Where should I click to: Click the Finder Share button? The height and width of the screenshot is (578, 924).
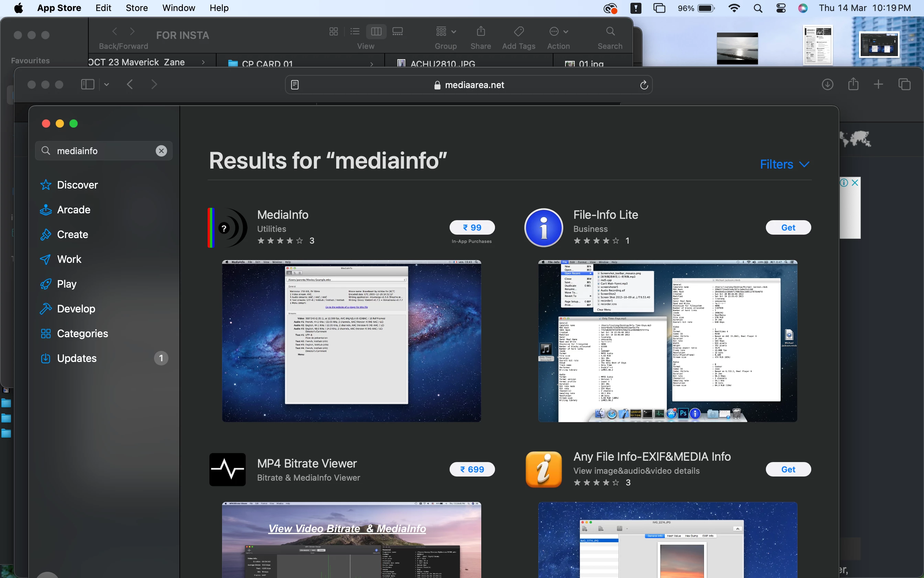pos(481,31)
